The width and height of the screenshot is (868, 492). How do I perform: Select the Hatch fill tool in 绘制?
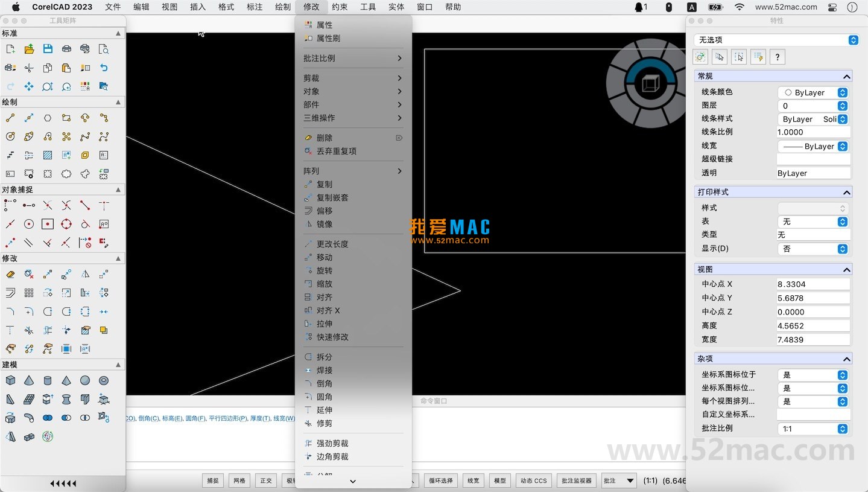(x=48, y=155)
